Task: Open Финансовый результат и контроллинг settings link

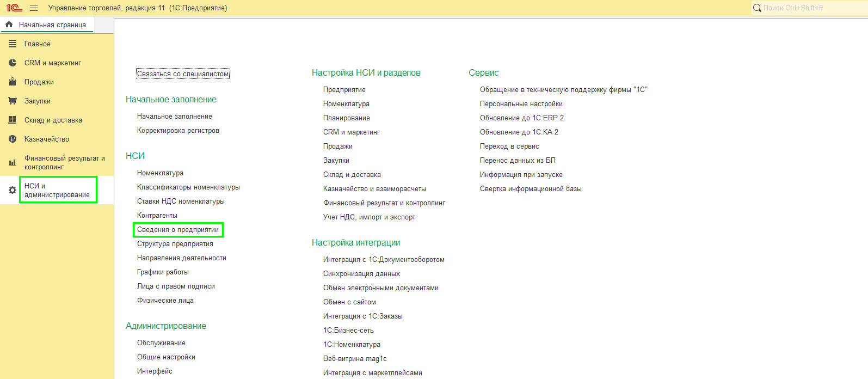Action: tap(384, 203)
